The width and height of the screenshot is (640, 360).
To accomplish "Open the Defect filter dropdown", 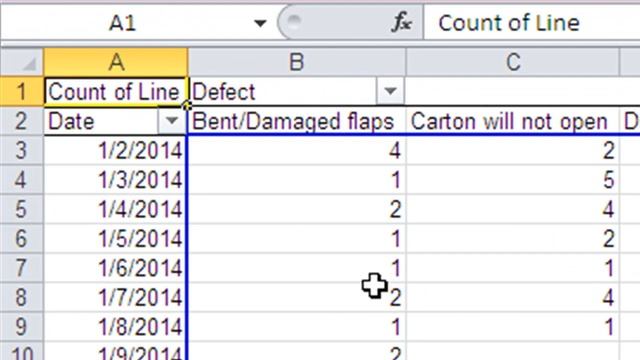I will (390, 91).
